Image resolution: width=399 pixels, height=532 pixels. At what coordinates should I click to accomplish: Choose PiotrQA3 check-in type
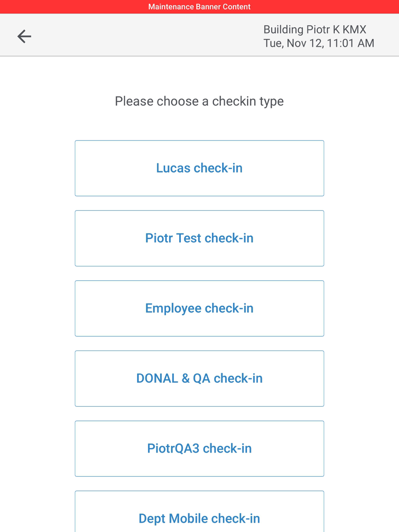tap(199, 449)
